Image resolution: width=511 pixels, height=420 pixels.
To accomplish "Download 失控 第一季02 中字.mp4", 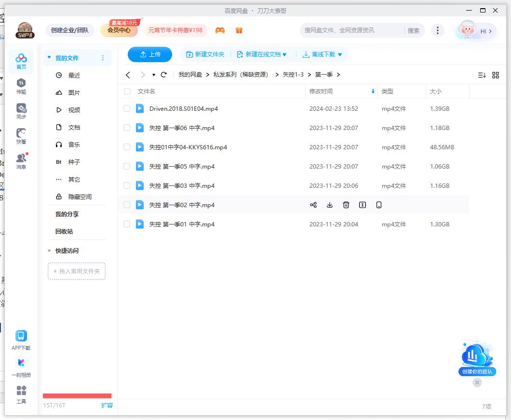I will pyautogui.click(x=330, y=205).
